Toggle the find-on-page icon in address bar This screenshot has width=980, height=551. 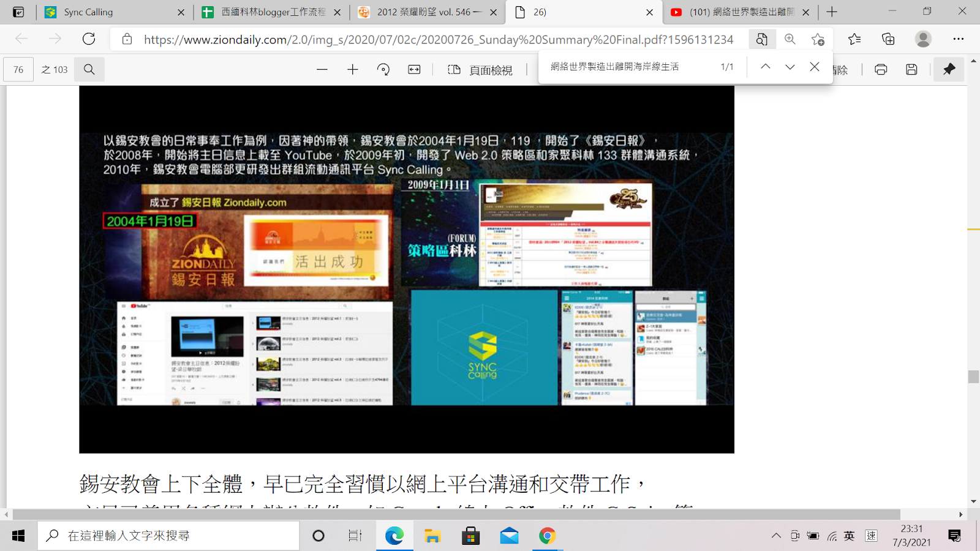(761, 39)
